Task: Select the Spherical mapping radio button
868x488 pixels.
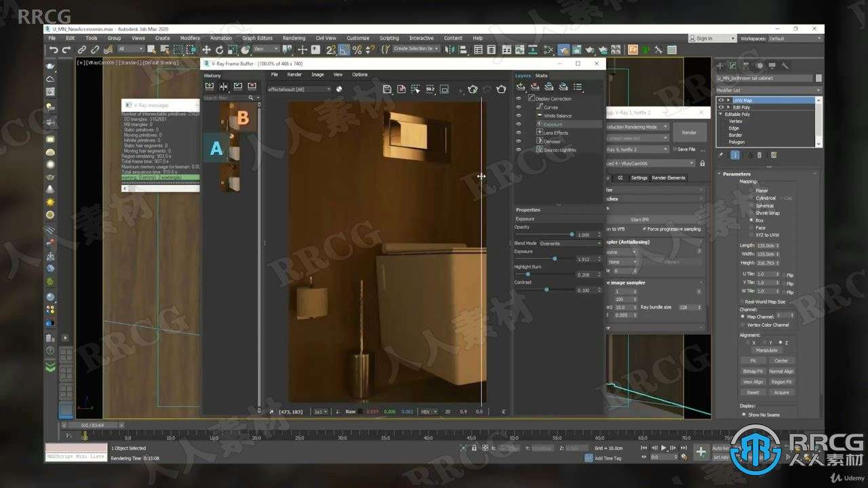Action: tap(751, 205)
